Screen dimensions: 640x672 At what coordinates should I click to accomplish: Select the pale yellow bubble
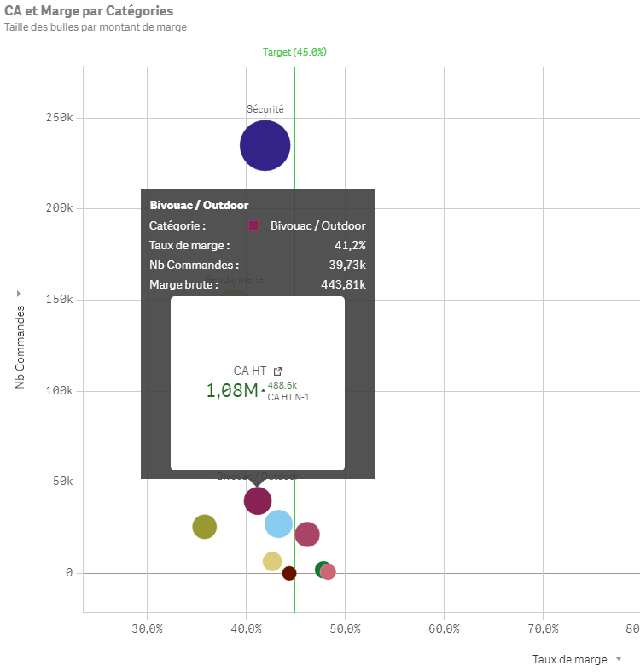pos(272,562)
